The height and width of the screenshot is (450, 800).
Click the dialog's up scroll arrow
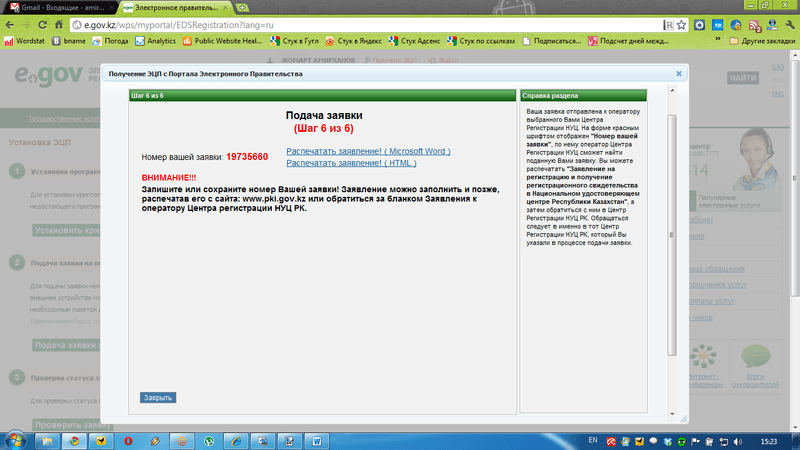pyautogui.click(x=672, y=90)
